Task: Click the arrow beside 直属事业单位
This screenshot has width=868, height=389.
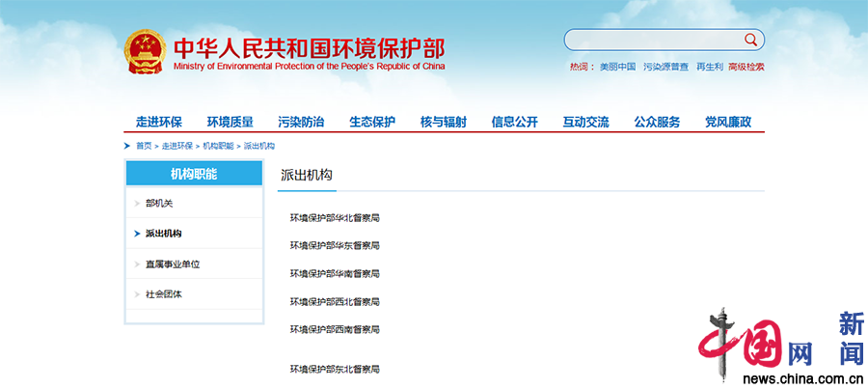Action: click(x=137, y=264)
